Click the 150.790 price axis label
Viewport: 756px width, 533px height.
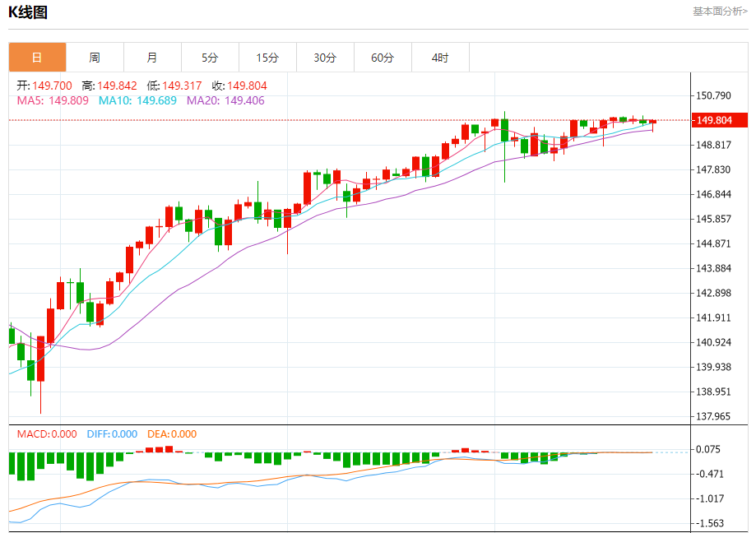tap(713, 95)
